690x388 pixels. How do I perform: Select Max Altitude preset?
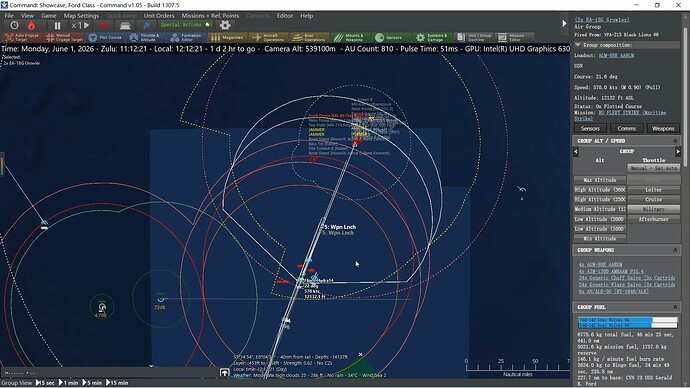(600, 180)
